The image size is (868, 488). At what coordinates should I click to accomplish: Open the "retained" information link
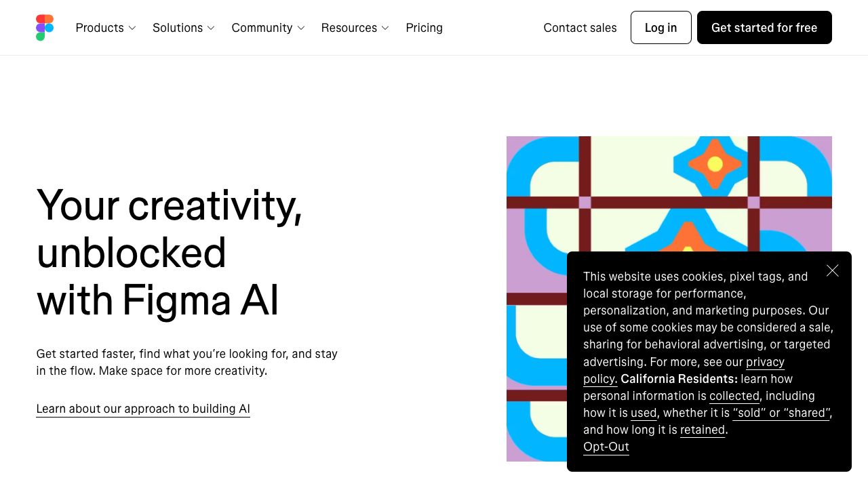coord(703,430)
